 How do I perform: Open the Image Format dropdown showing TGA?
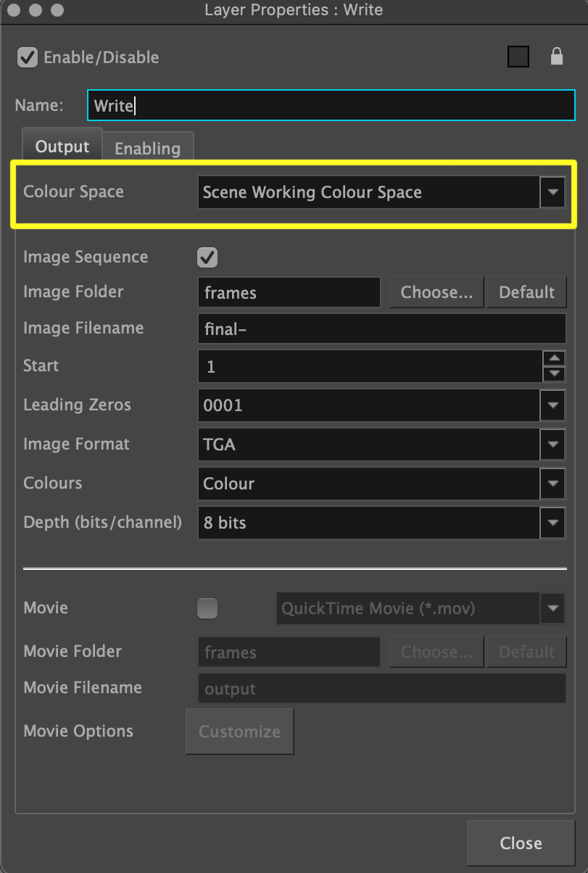point(552,444)
